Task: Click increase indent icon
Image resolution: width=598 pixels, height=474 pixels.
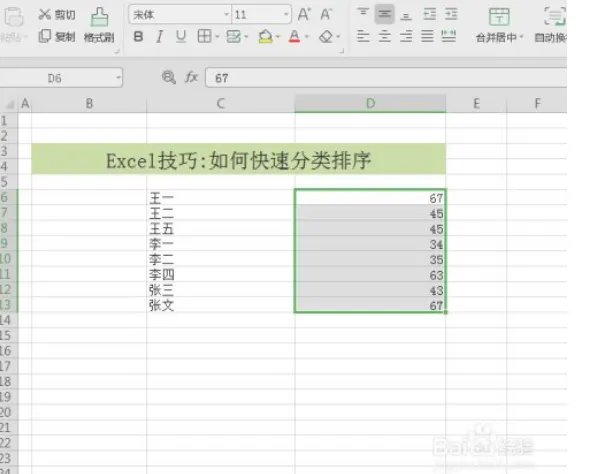Action: click(451, 14)
